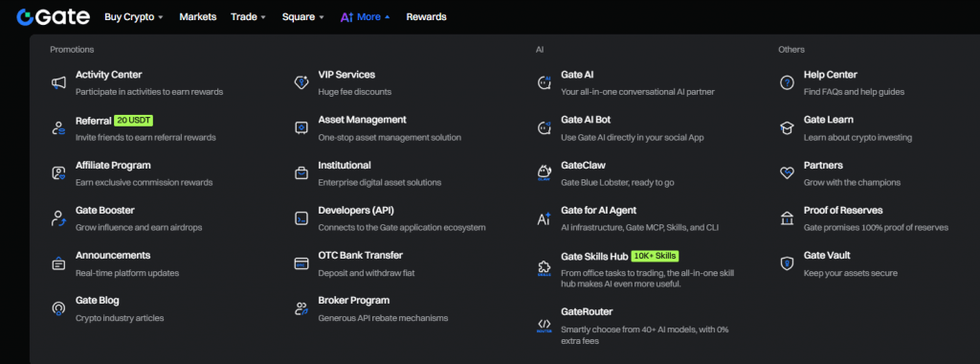Click the Gate AI face icon
Image resolution: width=980 pixels, height=364 pixels.
[x=544, y=82]
